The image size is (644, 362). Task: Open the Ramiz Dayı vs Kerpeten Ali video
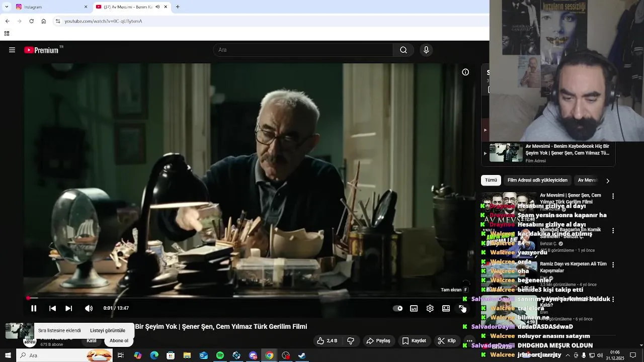click(573, 267)
